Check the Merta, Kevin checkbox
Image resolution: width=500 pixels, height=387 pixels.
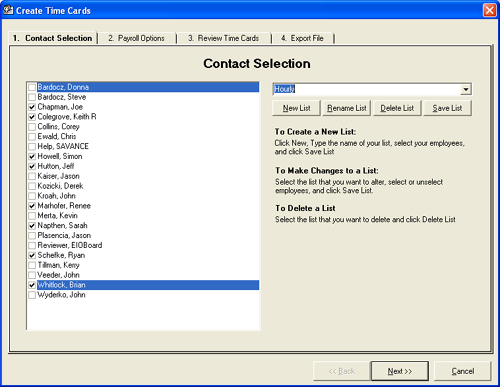[32, 216]
